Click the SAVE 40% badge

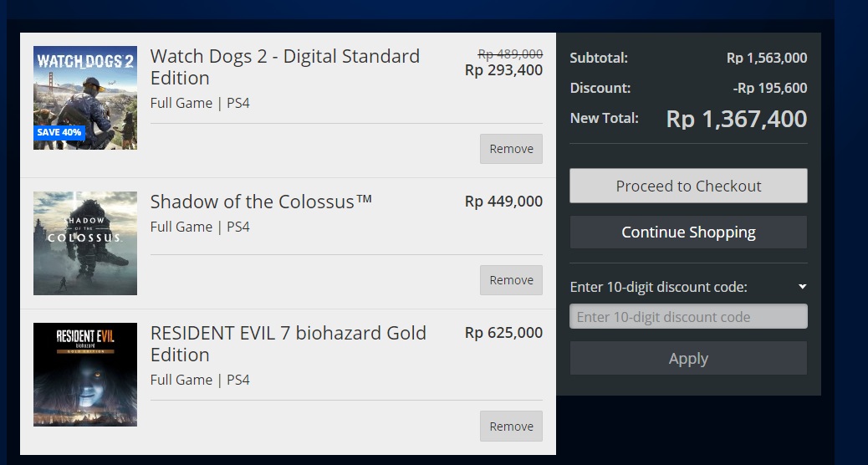coord(59,132)
